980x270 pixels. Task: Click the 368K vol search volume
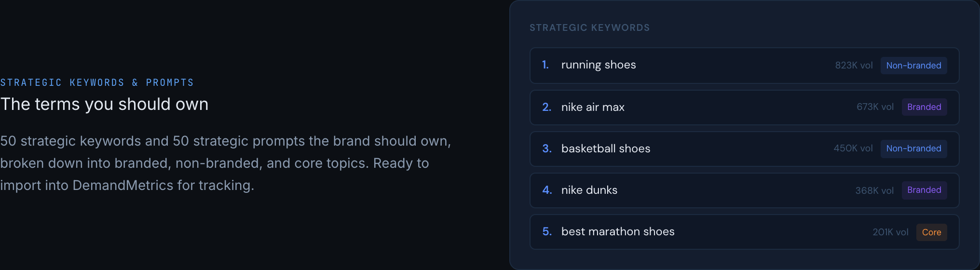point(874,190)
